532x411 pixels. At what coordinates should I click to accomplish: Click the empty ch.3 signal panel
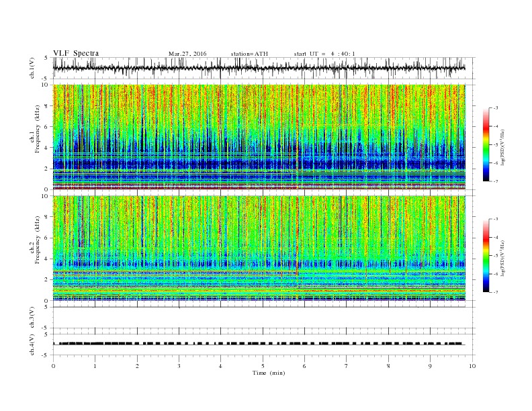pos(264,318)
